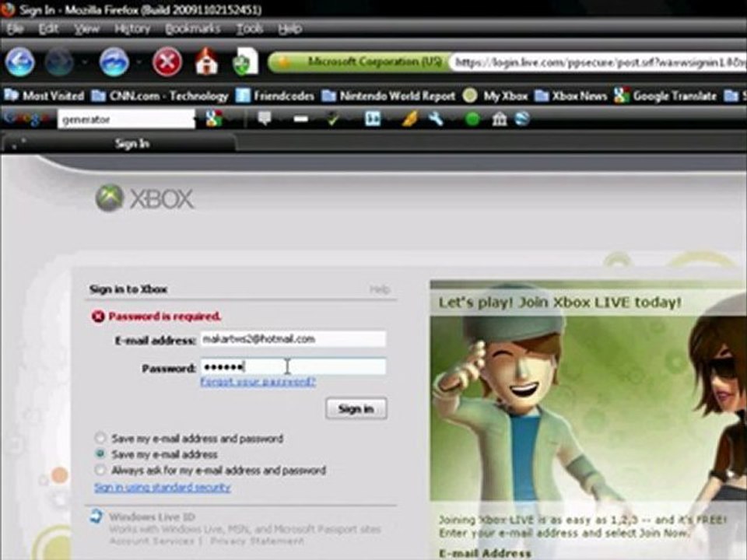Click the Google search button in toolbar

click(214, 119)
